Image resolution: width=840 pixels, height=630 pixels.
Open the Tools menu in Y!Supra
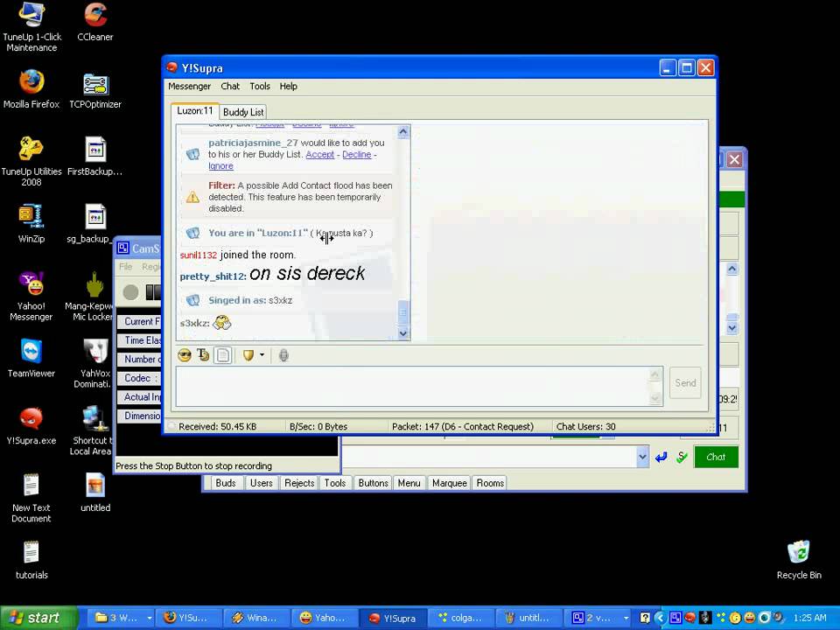(260, 87)
